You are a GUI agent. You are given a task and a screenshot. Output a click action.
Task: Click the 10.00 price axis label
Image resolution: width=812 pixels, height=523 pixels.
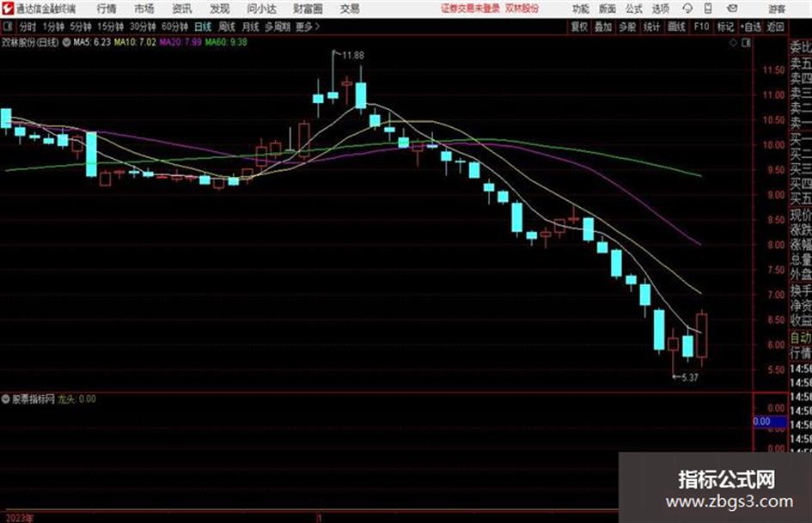click(773, 145)
